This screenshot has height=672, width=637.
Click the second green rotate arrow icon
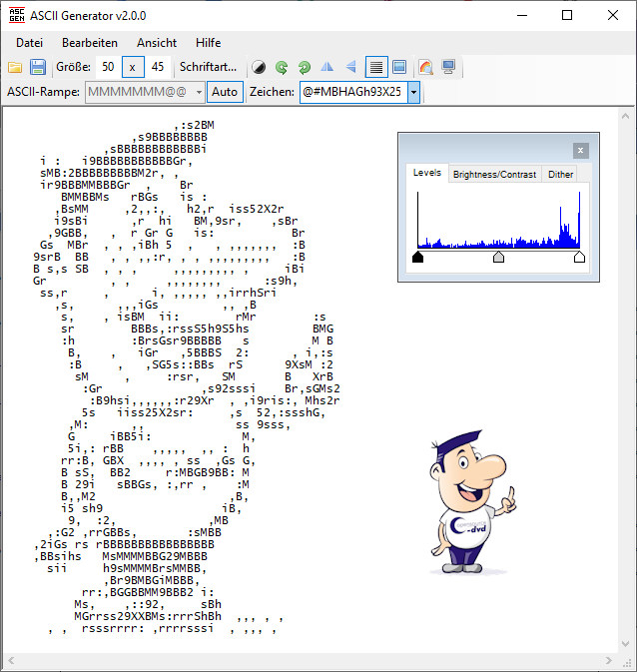(x=305, y=67)
